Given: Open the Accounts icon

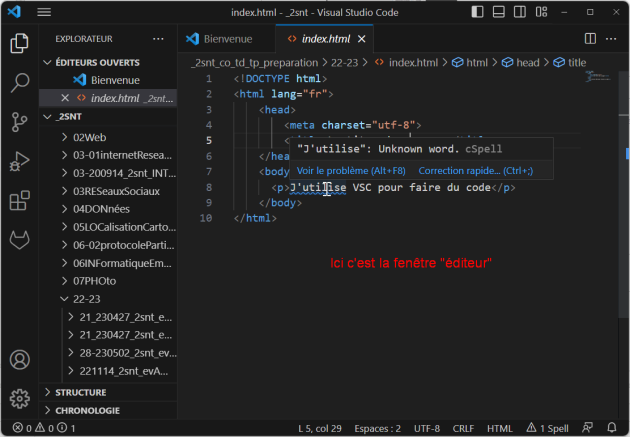Looking at the screenshot, I should coord(19,359).
